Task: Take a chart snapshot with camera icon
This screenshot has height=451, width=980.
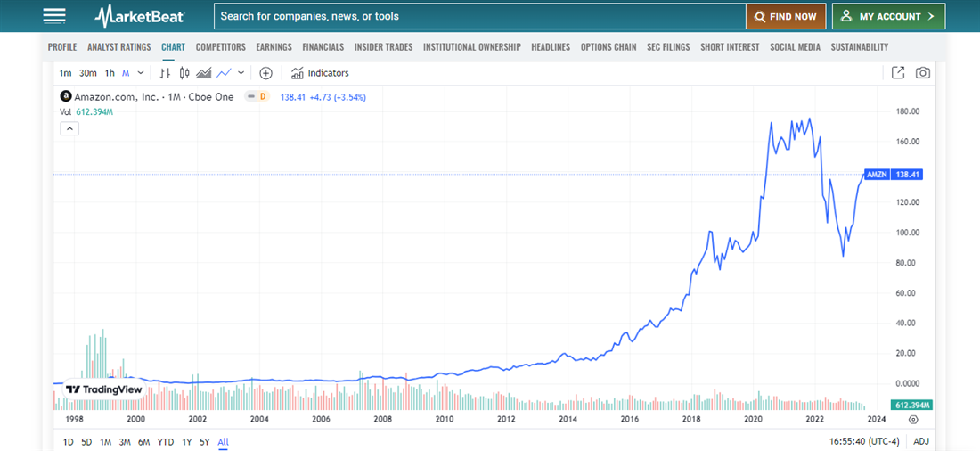Action: 922,73
